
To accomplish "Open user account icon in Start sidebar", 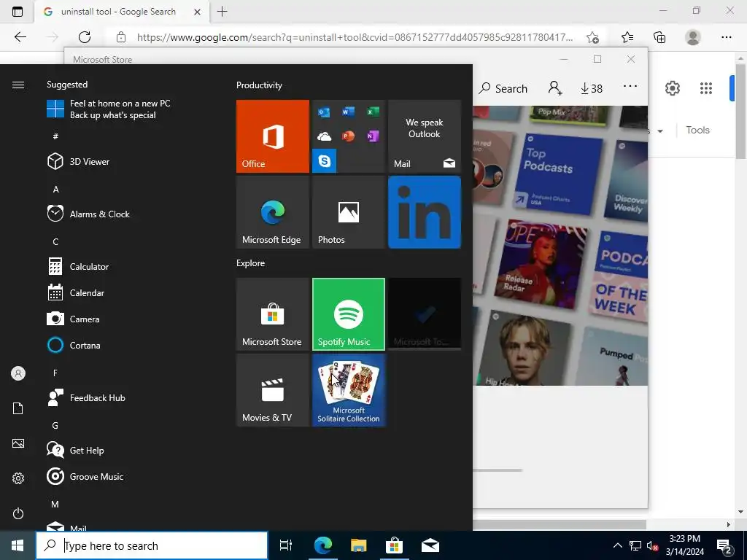I will pos(18,373).
